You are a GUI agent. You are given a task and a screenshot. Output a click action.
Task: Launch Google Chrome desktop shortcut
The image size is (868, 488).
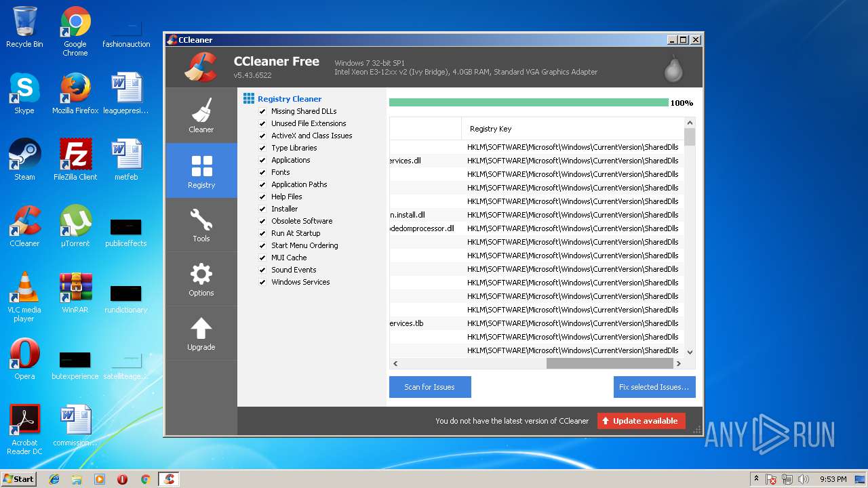click(x=75, y=31)
